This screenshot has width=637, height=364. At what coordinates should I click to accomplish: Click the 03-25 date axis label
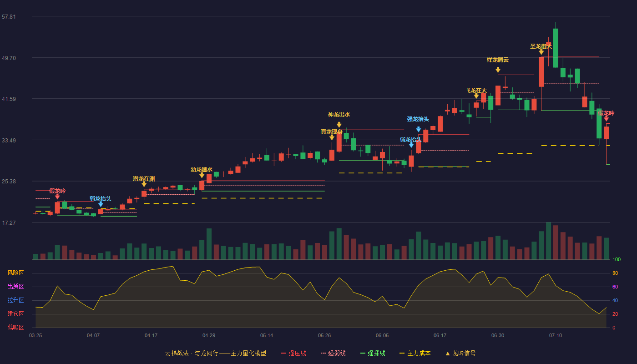[35, 335]
